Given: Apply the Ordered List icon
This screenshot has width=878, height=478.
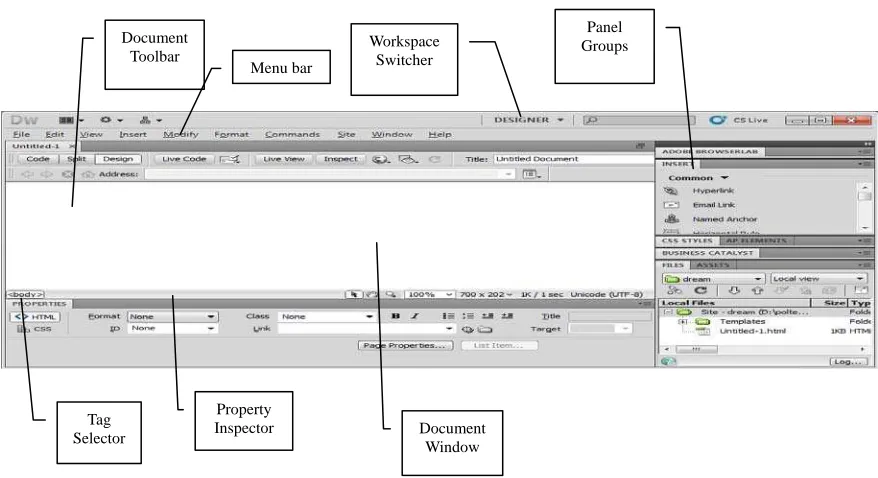Looking at the screenshot, I should 468,316.
